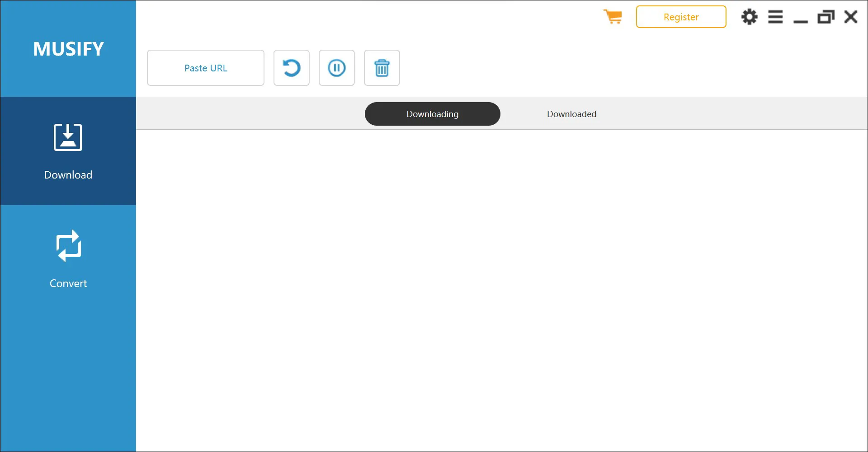Click the conversion arrows icon above Convert label
Image resolution: width=868 pixels, height=452 pixels.
click(x=68, y=245)
